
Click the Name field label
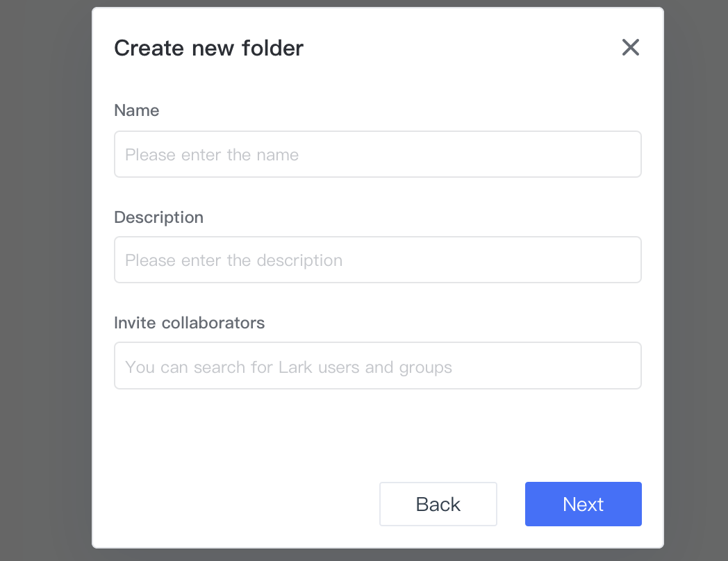[x=136, y=110]
